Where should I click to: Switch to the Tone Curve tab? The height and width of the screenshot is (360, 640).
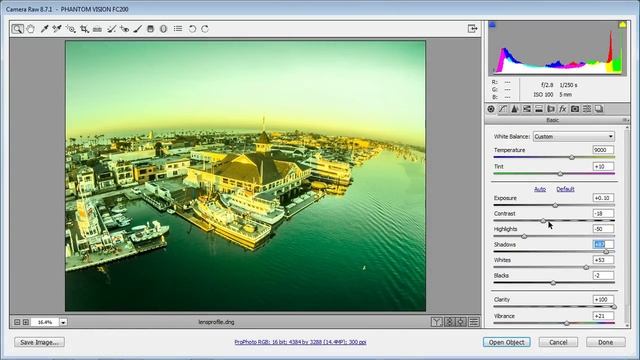[503, 109]
